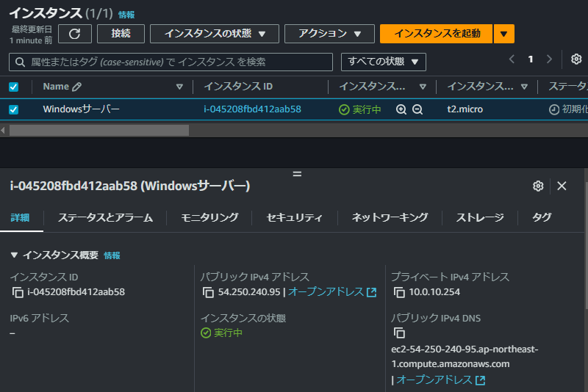Click the 10.0.10.254 private IP text
Screen dimensions: 588x392
click(434, 292)
